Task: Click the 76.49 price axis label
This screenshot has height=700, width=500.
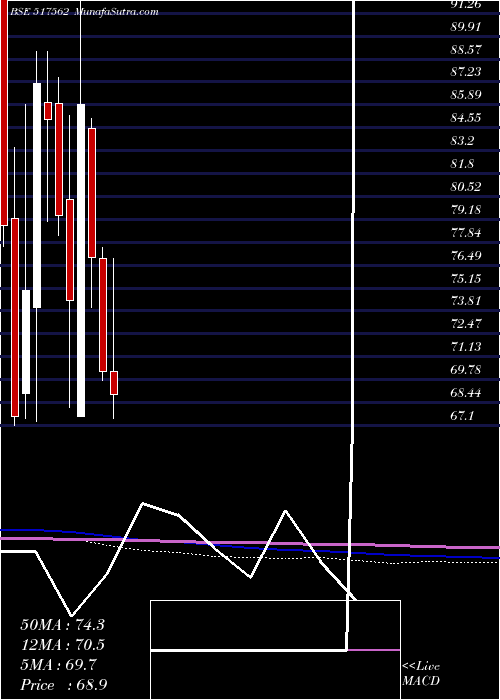Action: coord(466,256)
